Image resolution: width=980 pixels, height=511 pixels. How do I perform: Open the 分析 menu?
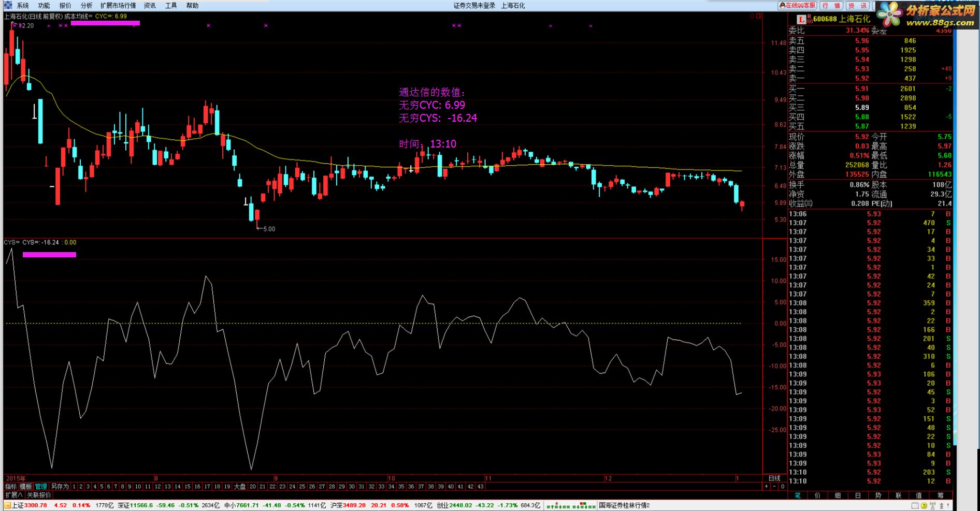point(87,6)
